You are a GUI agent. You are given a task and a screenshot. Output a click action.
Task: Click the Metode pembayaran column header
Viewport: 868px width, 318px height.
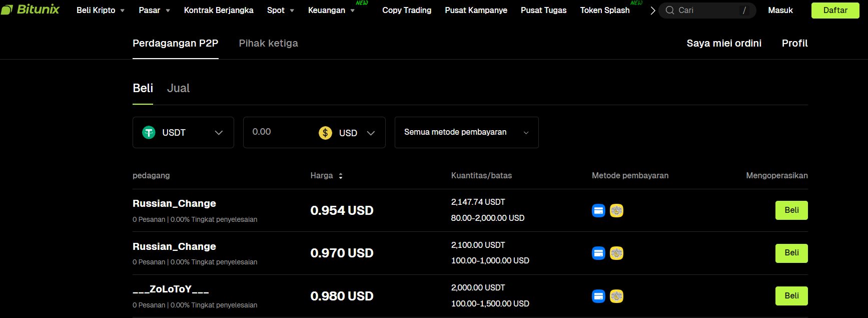pos(630,176)
